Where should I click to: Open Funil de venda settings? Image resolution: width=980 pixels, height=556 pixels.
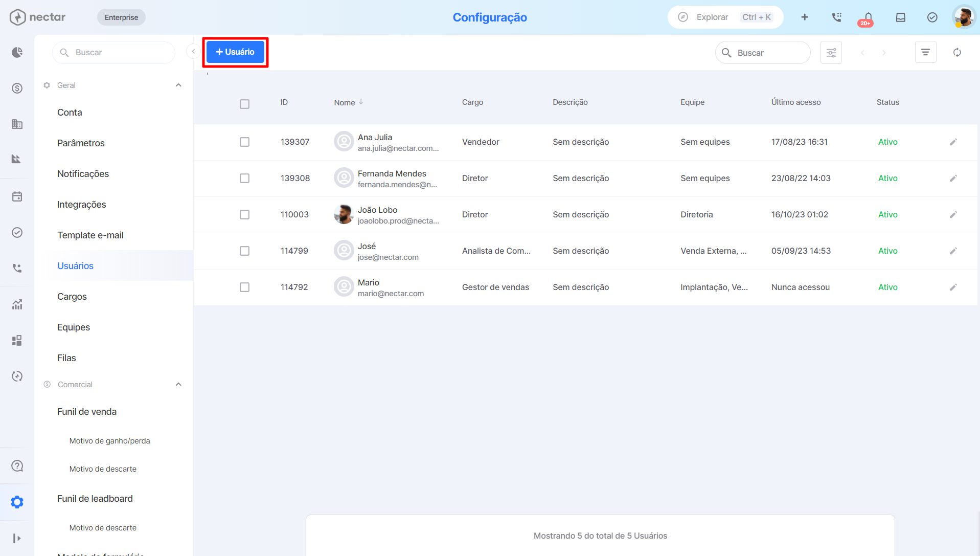pyautogui.click(x=87, y=412)
